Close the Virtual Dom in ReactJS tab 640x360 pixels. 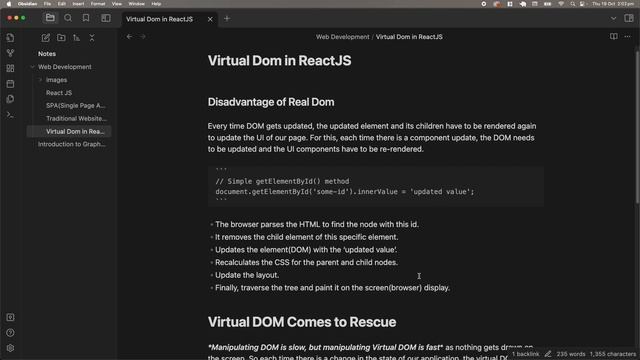click(210, 19)
